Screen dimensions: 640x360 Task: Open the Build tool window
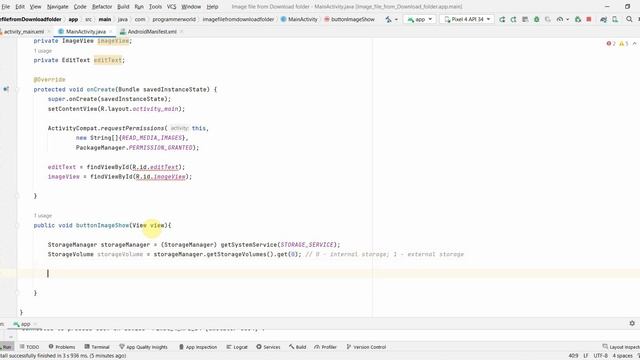click(298, 347)
